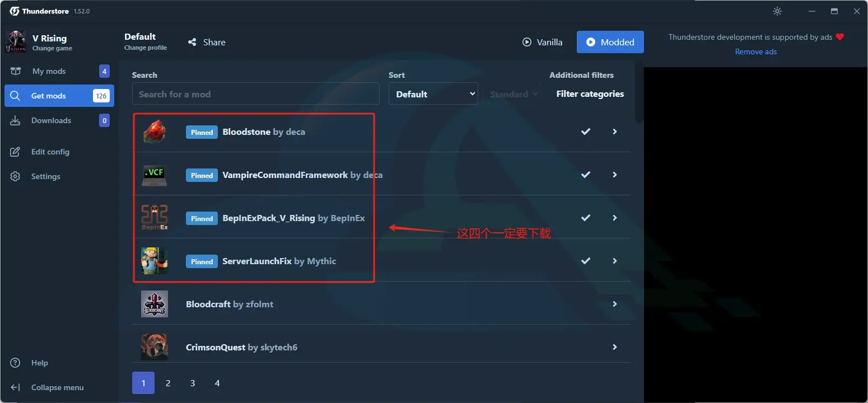Go to page 3 of mod list
Viewport: 868px width, 403px height.
[193, 383]
